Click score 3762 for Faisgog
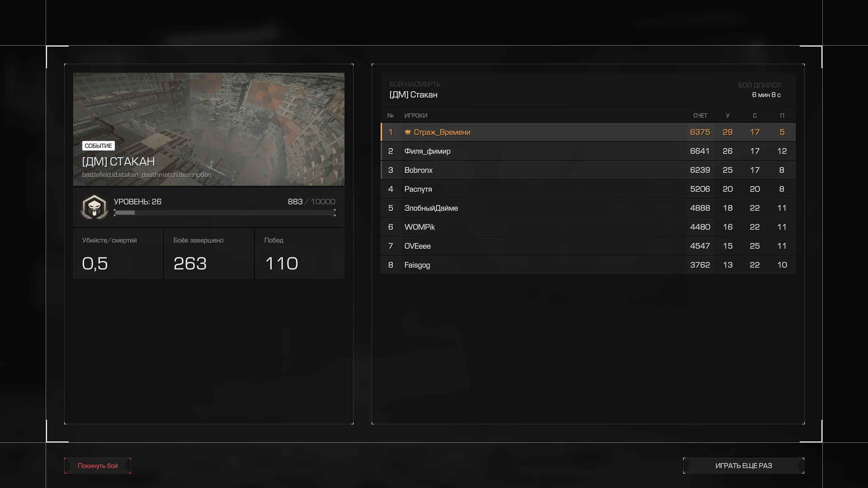The image size is (868, 488). pyautogui.click(x=700, y=265)
